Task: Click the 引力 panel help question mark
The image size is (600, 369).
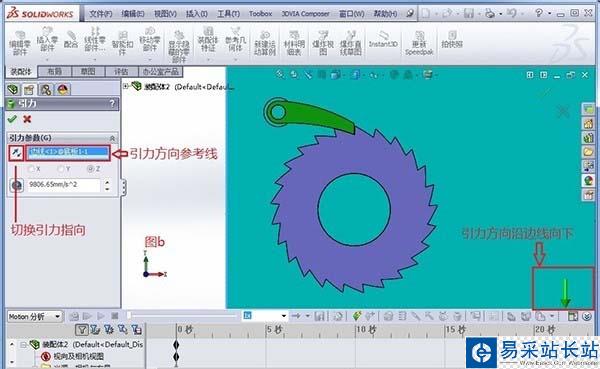Action: (x=112, y=103)
